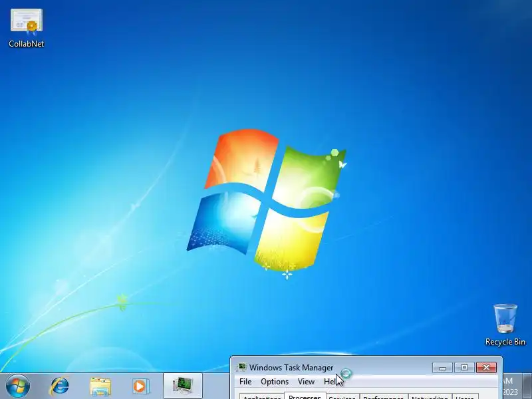Launch Internet Explorer from the taskbar
This screenshot has height=399, width=532.
tap(59, 386)
